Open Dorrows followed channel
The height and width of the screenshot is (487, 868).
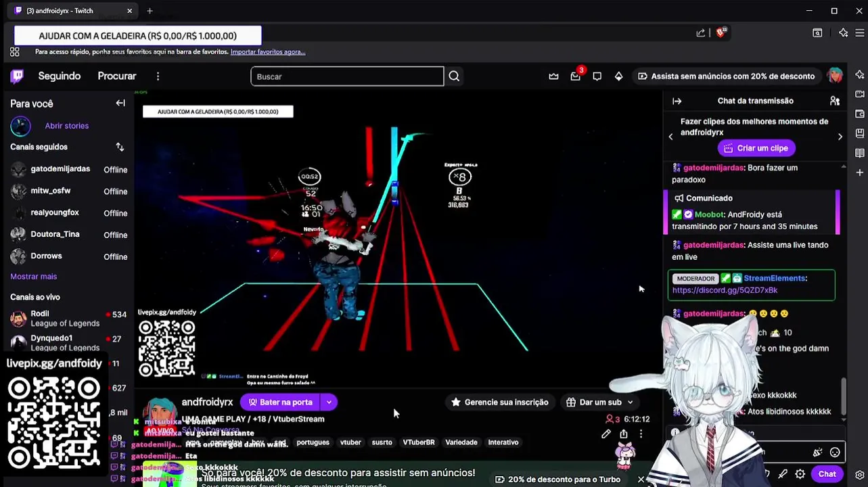68,256
